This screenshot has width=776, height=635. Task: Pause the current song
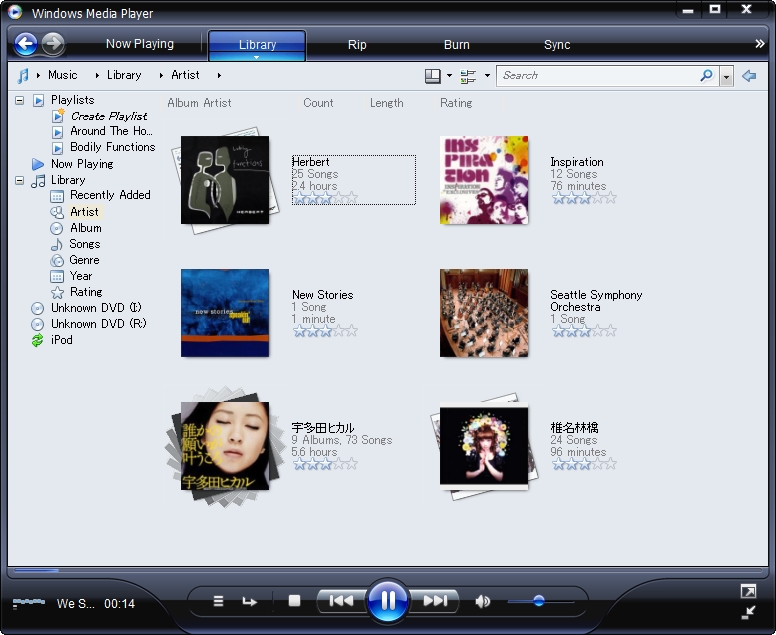pos(388,601)
